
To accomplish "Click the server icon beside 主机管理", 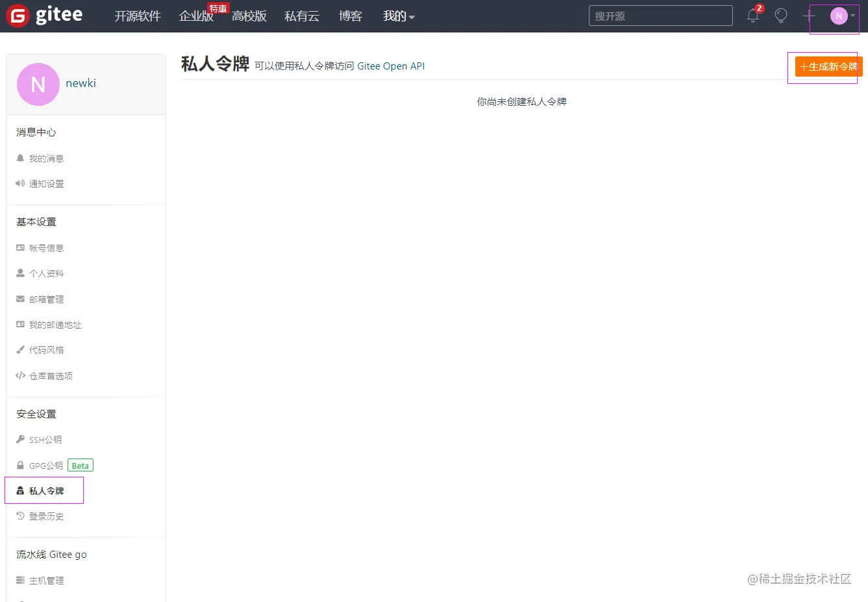I will pyautogui.click(x=20, y=580).
